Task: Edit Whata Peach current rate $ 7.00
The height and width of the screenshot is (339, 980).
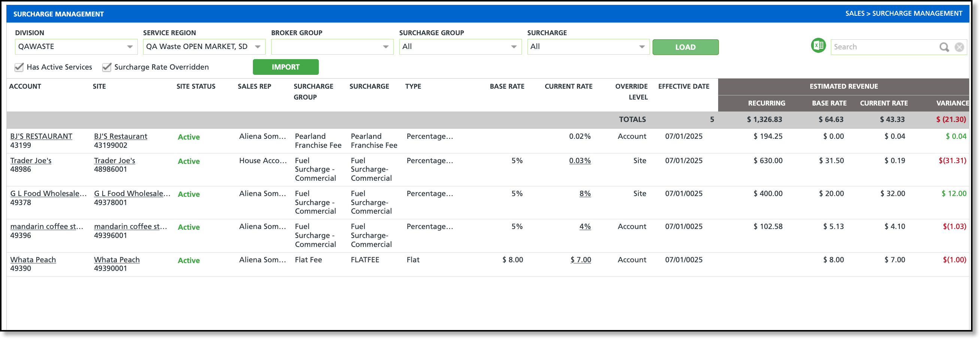Action: (x=581, y=260)
